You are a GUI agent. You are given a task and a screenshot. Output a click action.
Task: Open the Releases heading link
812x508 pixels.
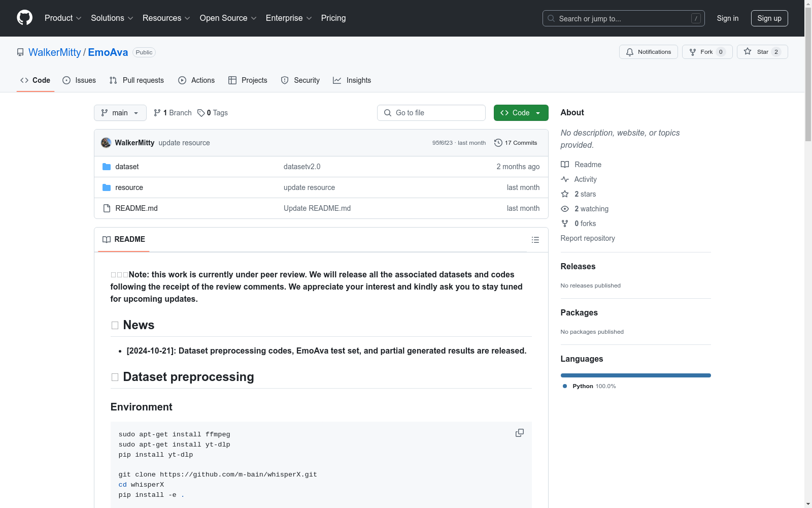click(578, 266)
